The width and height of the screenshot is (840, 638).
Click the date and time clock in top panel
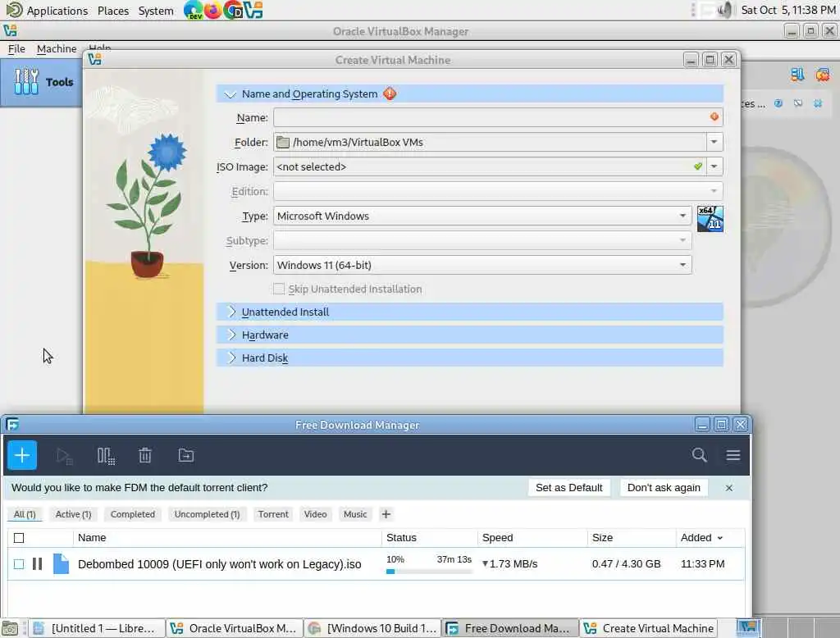point(788,10)
